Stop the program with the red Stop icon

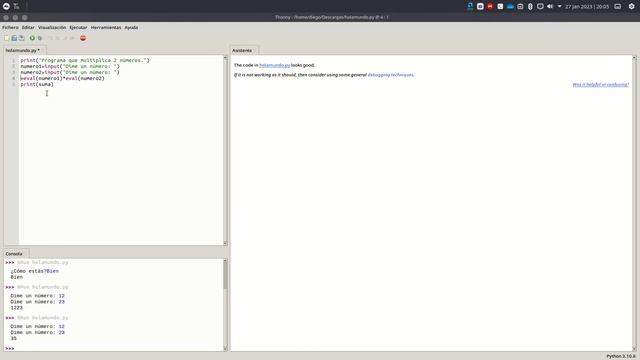click(x=83, y=38)
